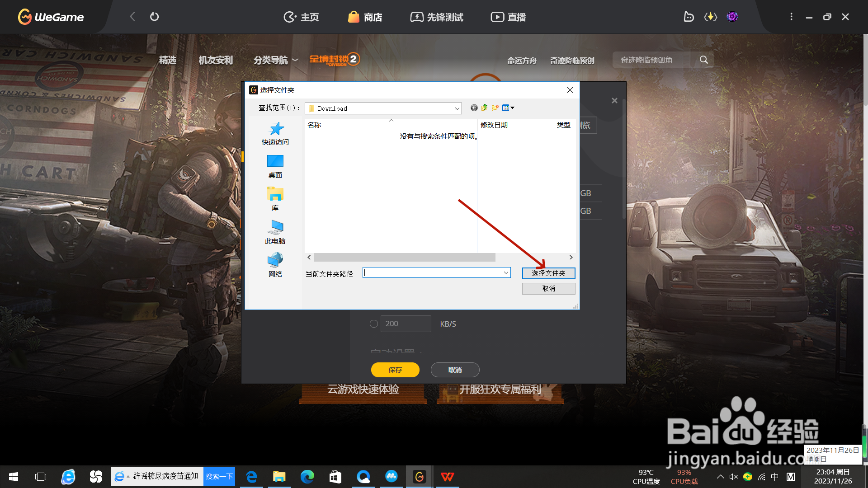
Task: Click the 搜索一下 taskbar button
Action: pos(219,476)
